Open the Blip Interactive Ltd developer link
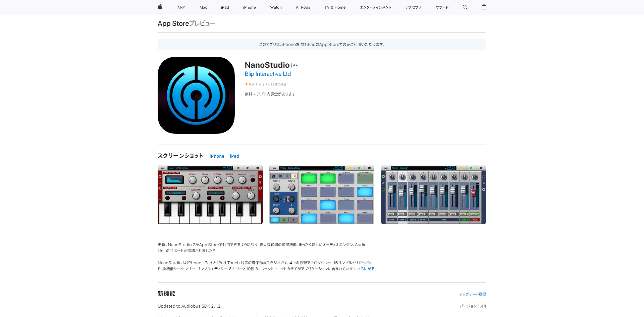The width and height of the screenshot is (644, 317). pyautogui.click(x=267, y=74)
